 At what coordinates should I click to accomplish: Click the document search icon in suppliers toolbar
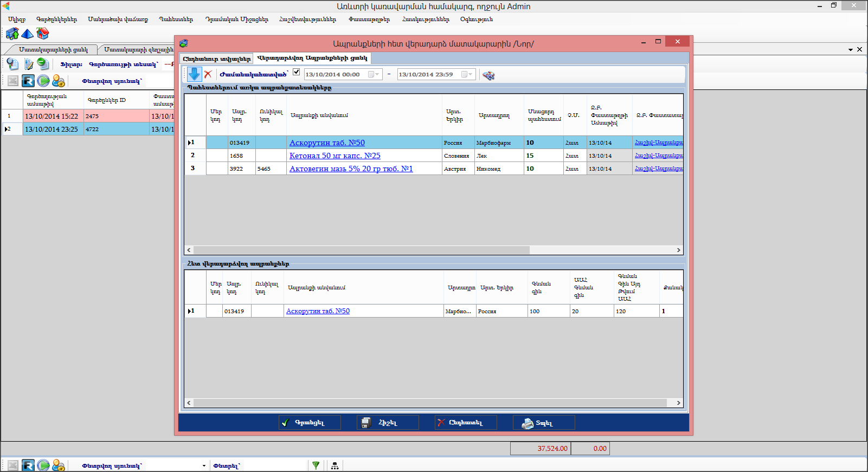click(12, 64)
